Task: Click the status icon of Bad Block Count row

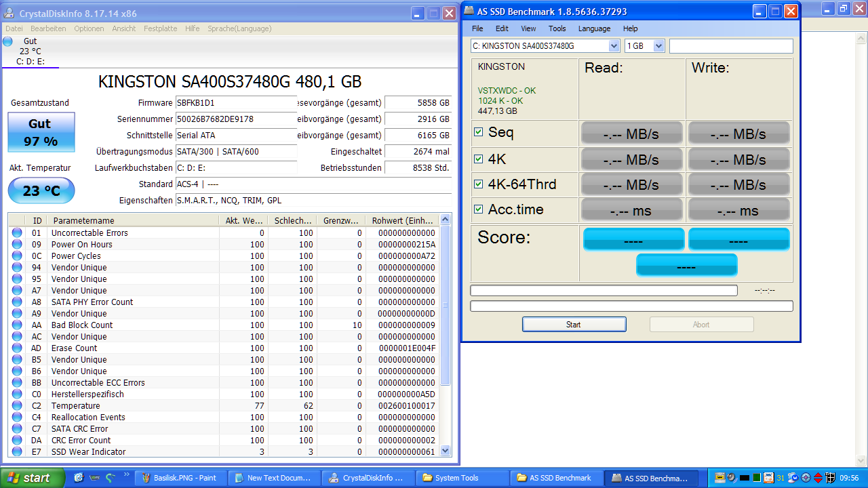Action: pos(17,325)
